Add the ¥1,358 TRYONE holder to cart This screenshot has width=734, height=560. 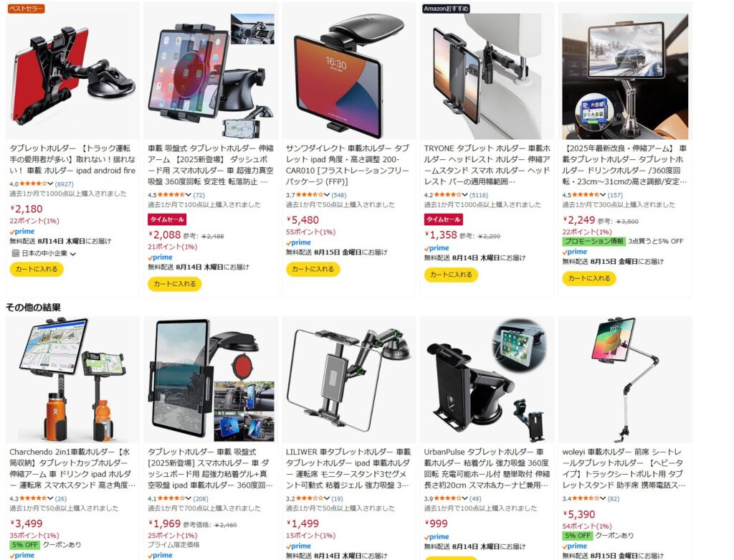451,275
